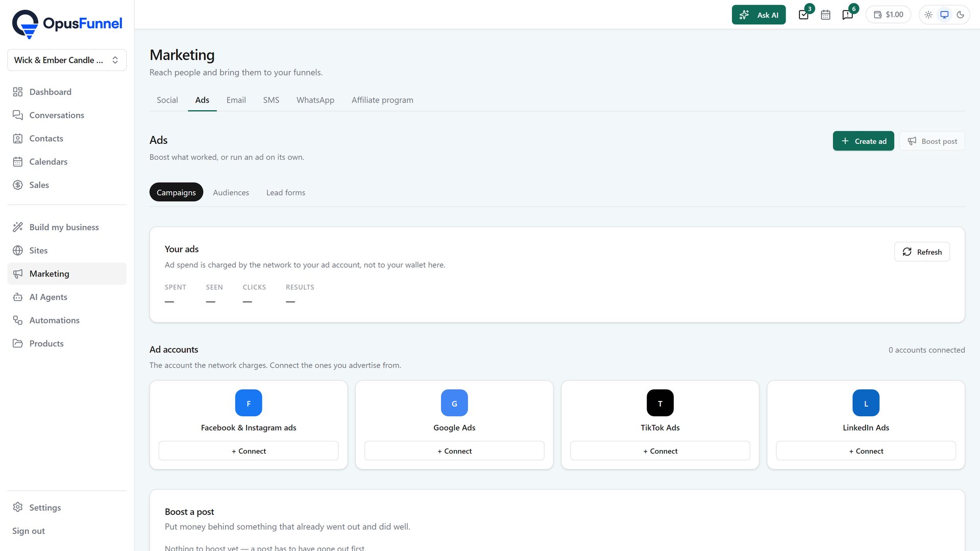This screenshot has height=551, width=980.
Task: Open the calendar icon in the top bar
Action: 825,15
